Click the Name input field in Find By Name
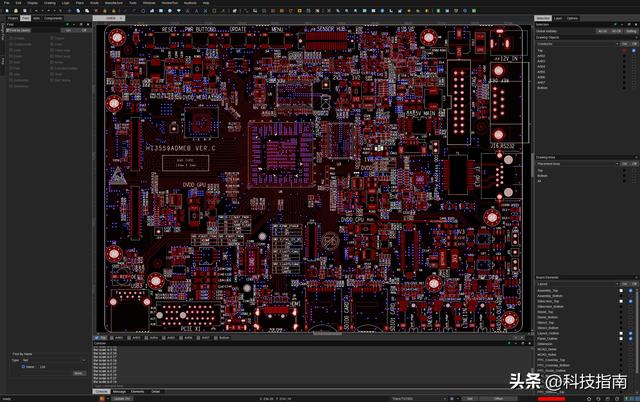640x402 pixels. tap(60, 367)
